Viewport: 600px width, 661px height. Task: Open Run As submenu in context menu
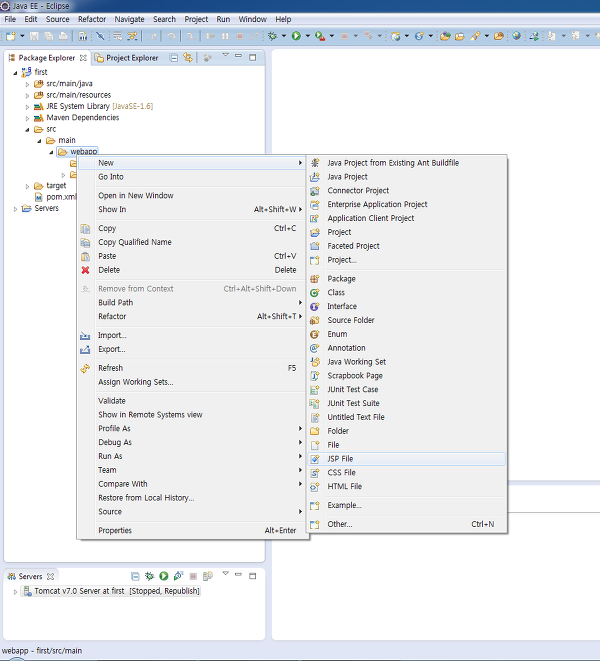[x=192, y=456]
